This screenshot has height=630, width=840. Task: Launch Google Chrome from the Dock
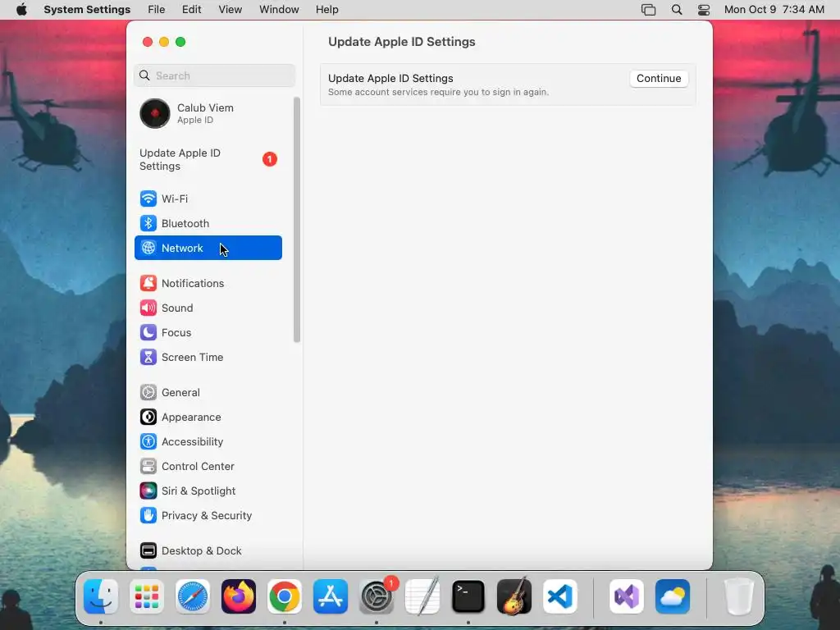(285, 596)
